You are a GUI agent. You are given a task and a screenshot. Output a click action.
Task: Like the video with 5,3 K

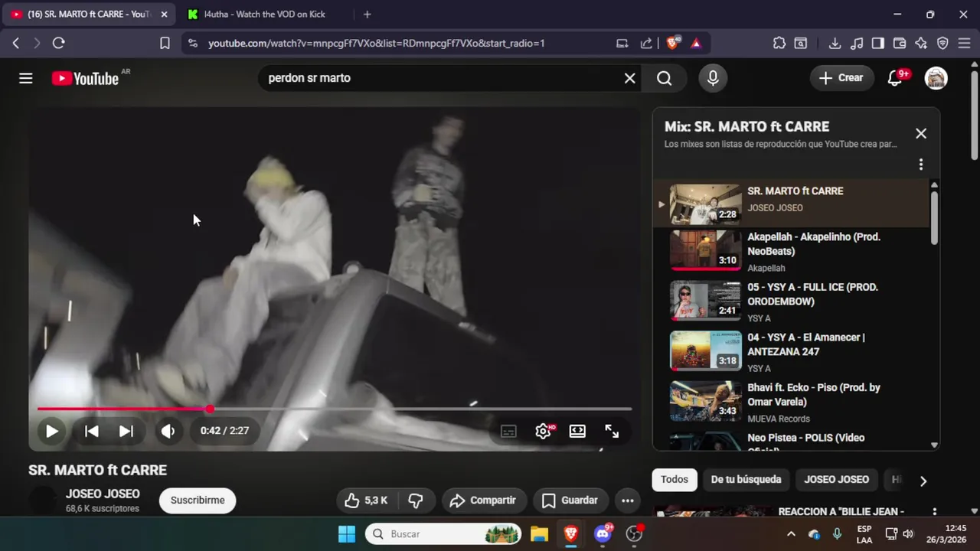coord(366,500)
